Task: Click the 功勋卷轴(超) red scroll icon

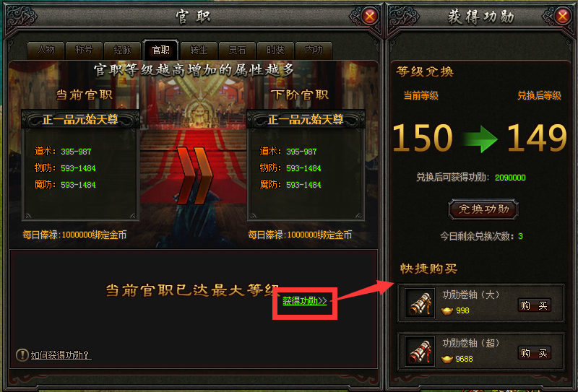Action: pos(420,352)
